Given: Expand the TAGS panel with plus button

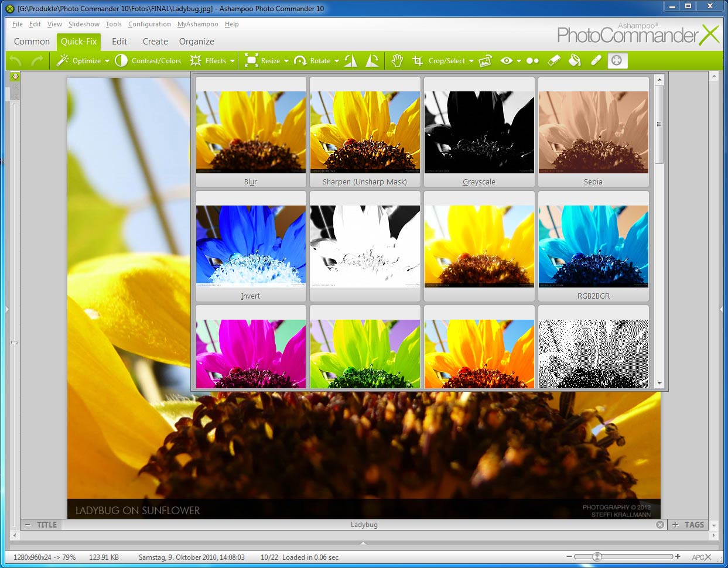Looking at the screenshot, I should click(x=675, y=525).
